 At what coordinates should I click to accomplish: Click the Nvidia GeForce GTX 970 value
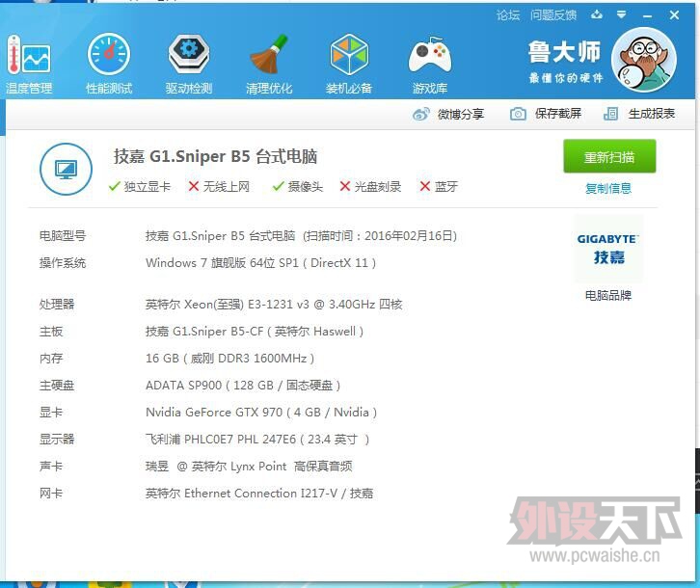pos(261,413)
